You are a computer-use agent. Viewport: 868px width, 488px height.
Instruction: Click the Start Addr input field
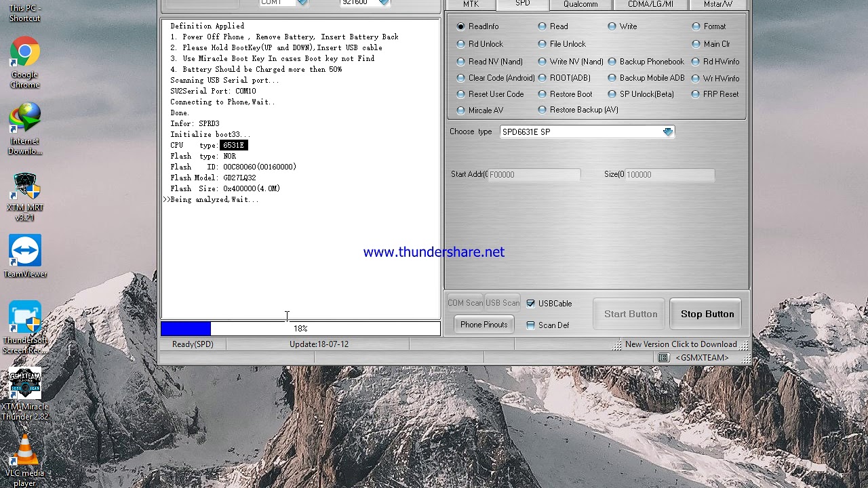[x=534, y=175]
